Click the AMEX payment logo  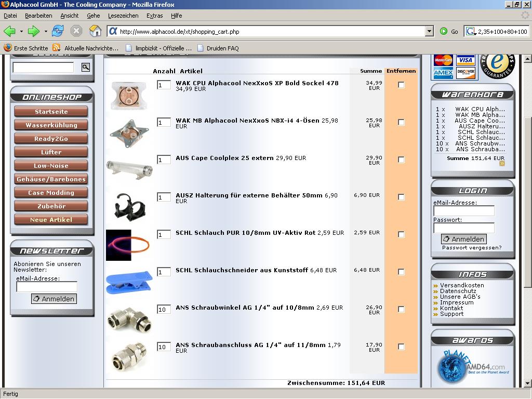(x=443, y=73)
